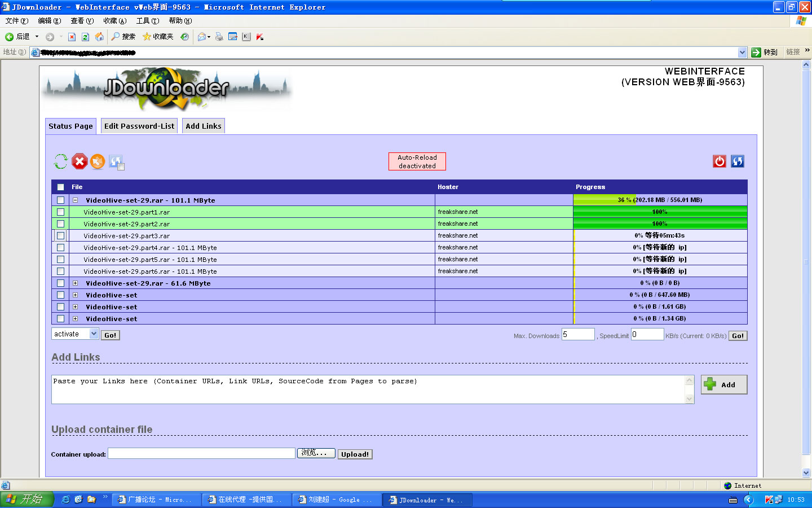Click the red power shutdown icon

tap(720, 161)
